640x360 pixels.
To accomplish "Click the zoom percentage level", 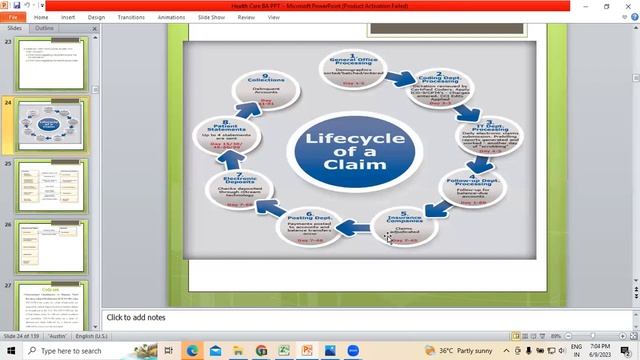I will click(x=556, y=336).
